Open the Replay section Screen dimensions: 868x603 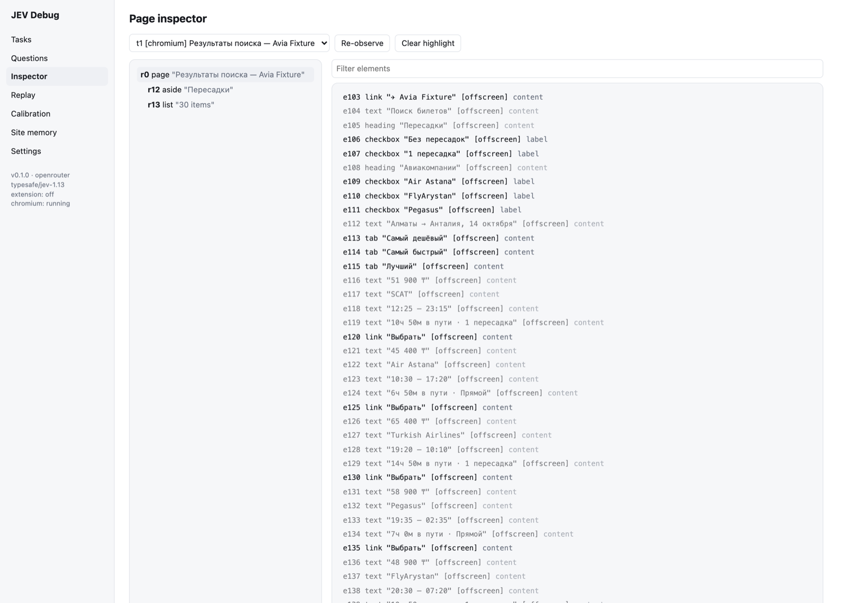point(57,95)
